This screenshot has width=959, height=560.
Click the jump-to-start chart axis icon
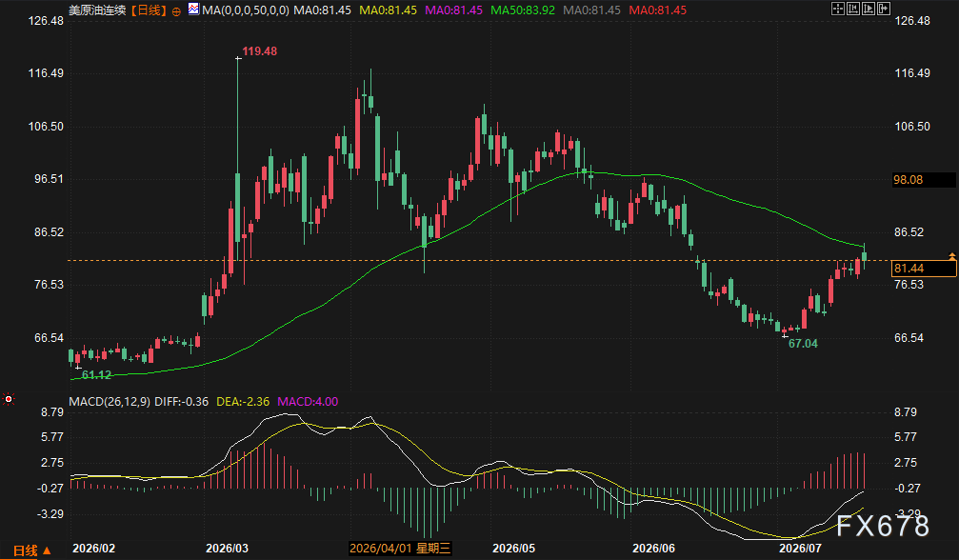pos(853,9)
